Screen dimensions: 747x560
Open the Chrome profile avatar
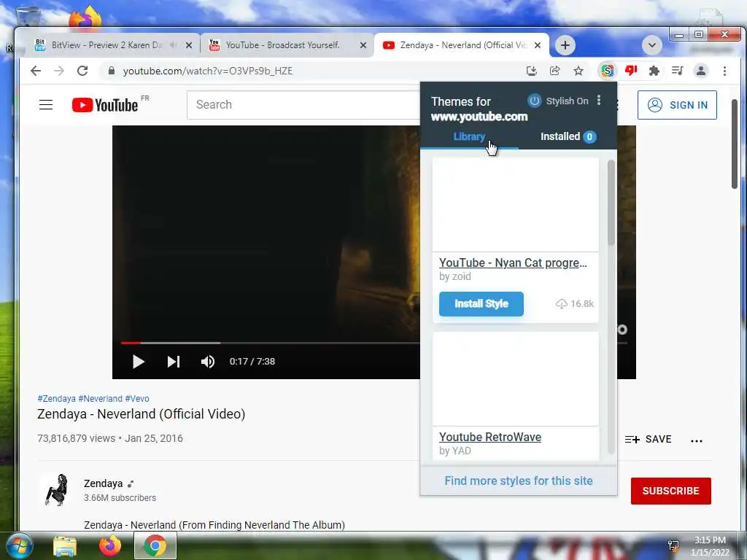701,71
